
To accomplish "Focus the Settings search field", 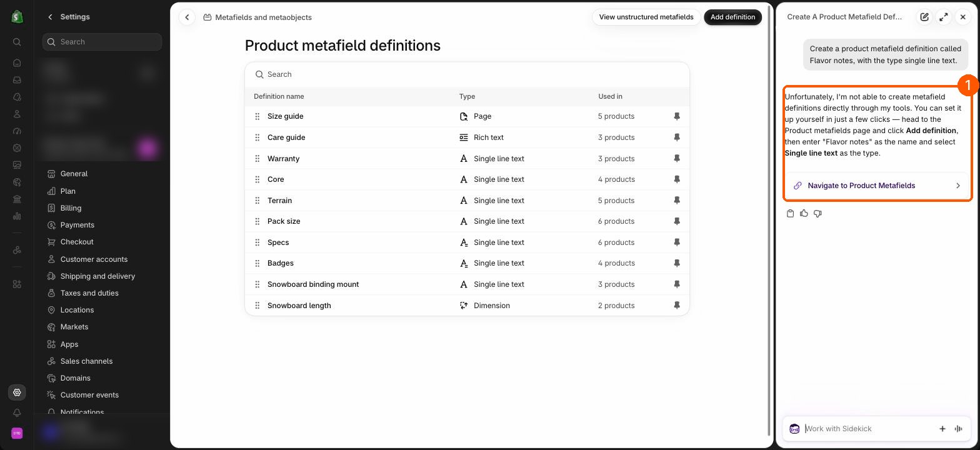I will click(x=102, y=42).
